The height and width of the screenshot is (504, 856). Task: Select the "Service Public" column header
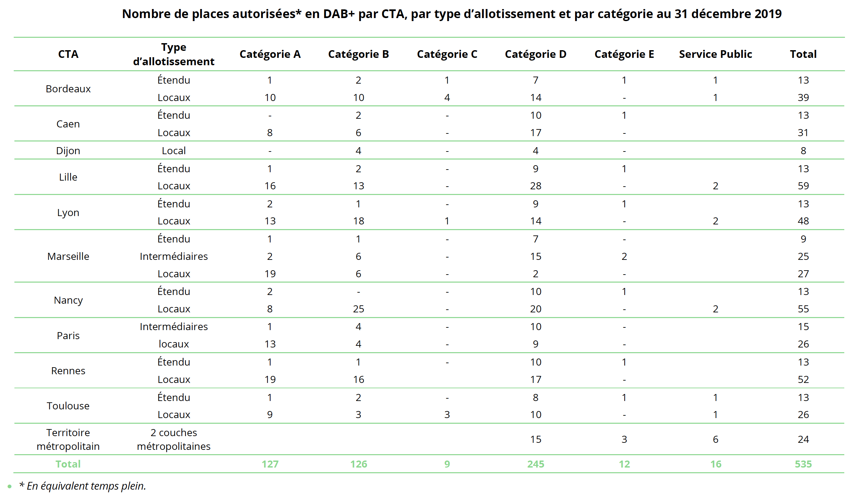[x=715, y=54]
